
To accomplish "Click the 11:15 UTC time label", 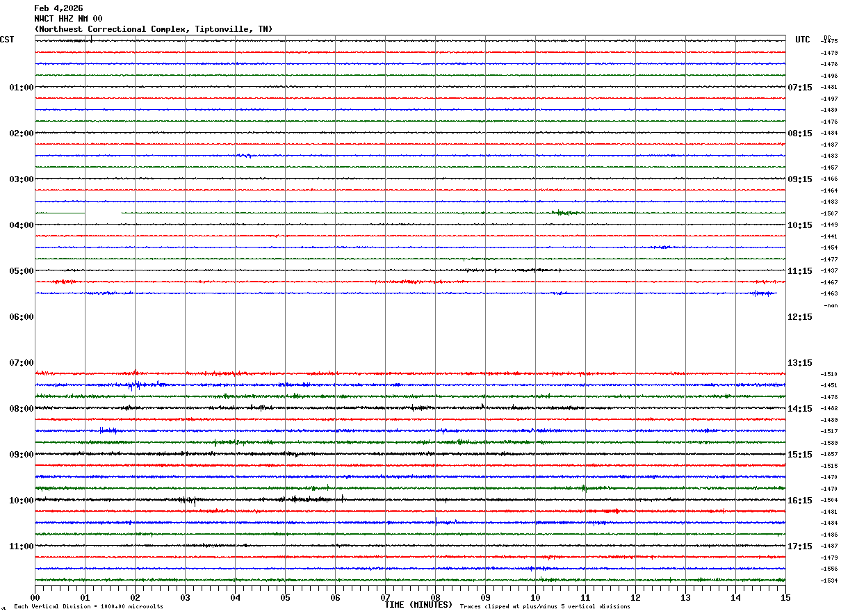I will [x=800, y=271].
